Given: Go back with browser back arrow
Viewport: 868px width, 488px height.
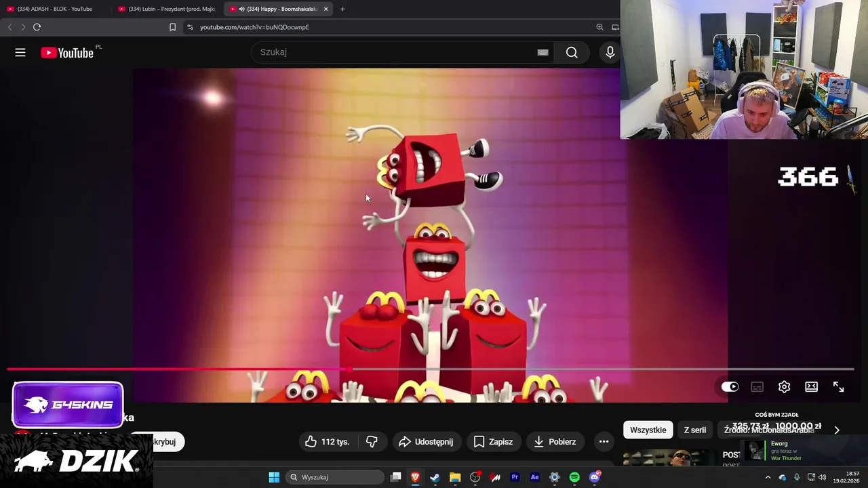Looking at the screenshot, I should pos(9,27).
